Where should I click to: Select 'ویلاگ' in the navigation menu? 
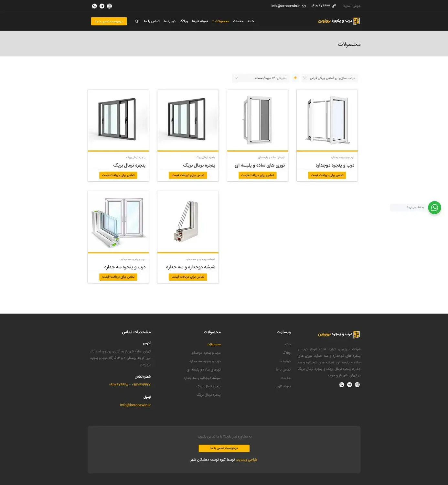point(184,21)
